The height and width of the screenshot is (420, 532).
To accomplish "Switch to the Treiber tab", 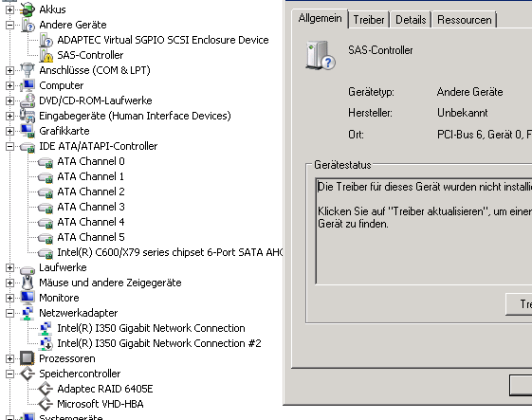I will (x=369, y=20).
